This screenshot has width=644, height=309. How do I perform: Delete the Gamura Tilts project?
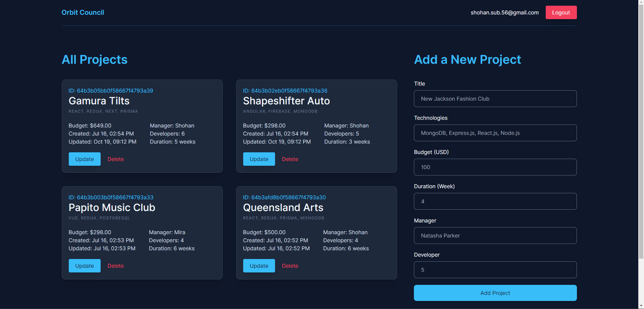pyautogui.click(x=116, y=159)
